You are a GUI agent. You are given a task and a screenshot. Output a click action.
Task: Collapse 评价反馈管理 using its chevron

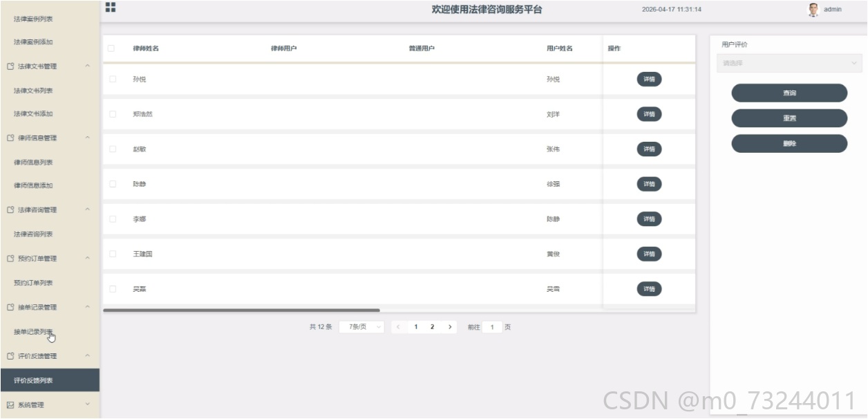click(x=87, y=356)
